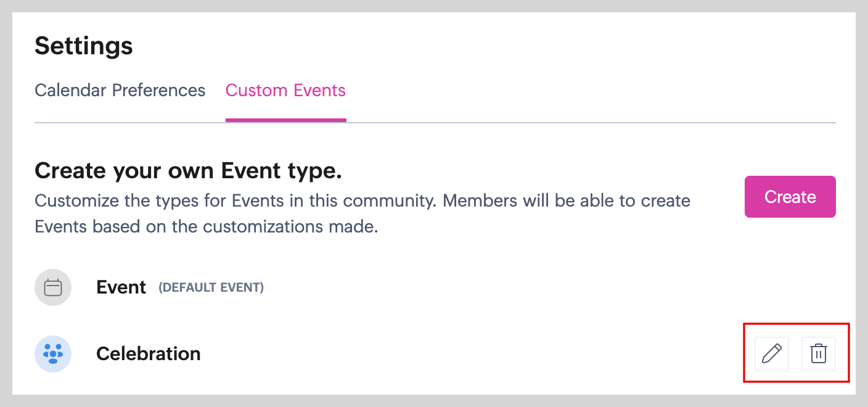Viewport: 868px width, 407px height.
Task: Click the line "Events based on the customizations made."
Action: pos(206,226)
